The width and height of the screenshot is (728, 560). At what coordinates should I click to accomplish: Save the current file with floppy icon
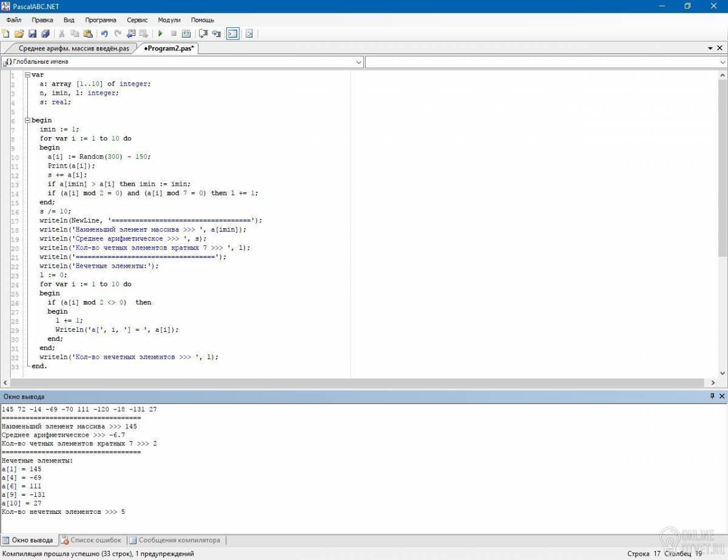[32, 34]
